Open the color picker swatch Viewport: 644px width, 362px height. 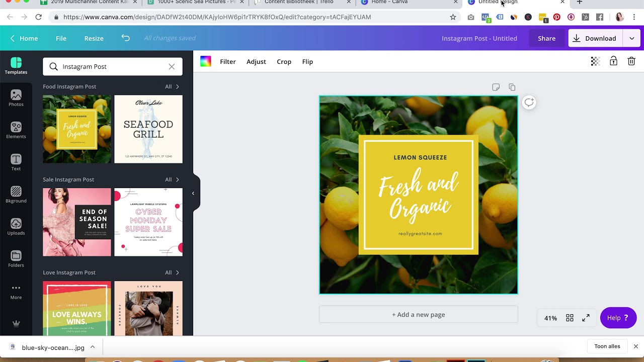(x=205, y=61)
